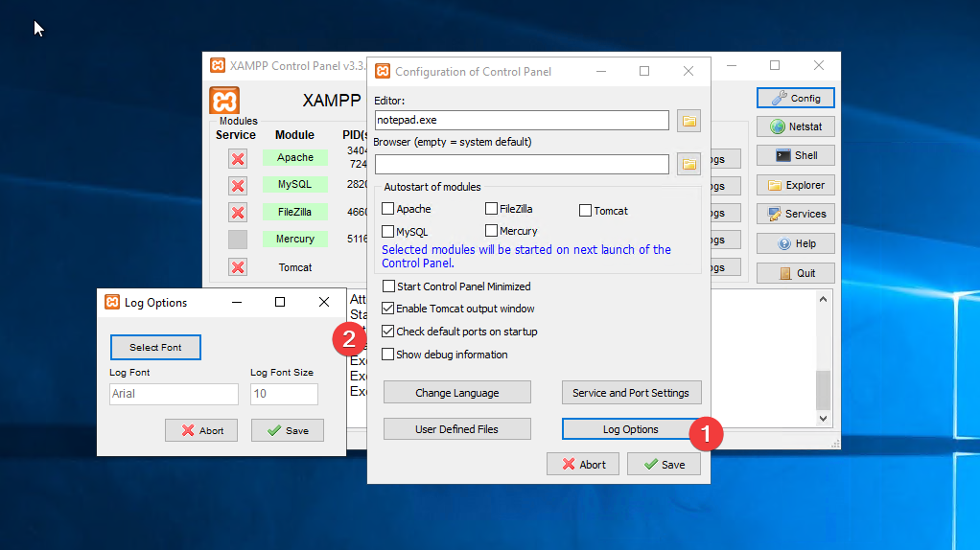980x550 pixels.
Task: Click the Log Options title bar icon
Action: click(112, 302)
